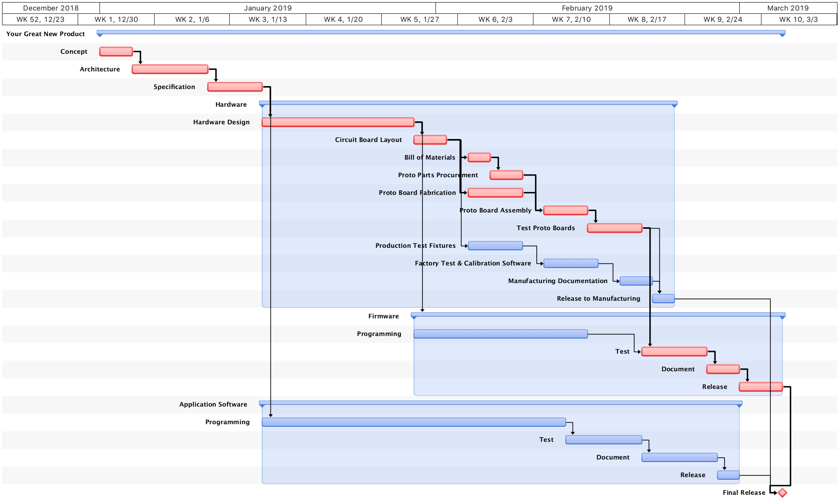Click the Circuit Board Layout task label

point(368,139)
